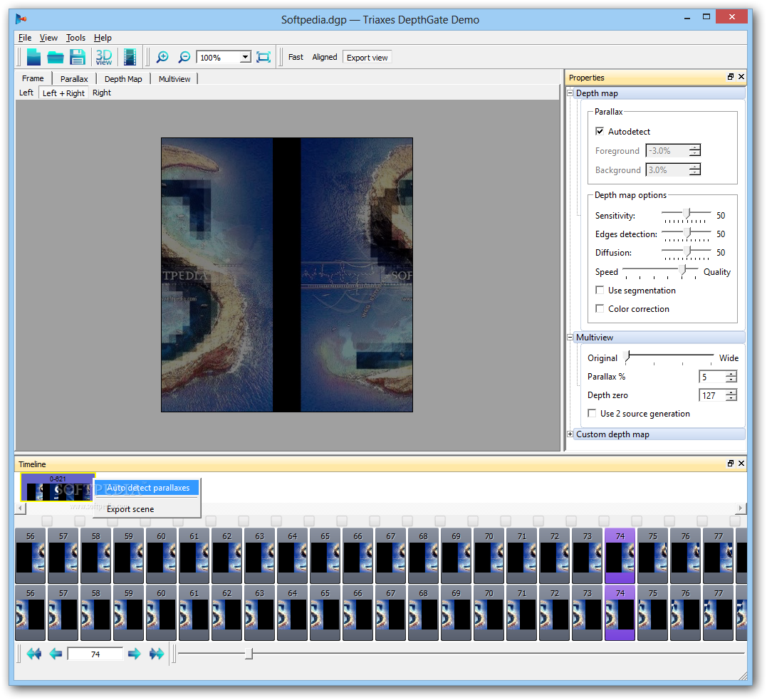Fit the image to window with toolbar icon

point(264,57)
